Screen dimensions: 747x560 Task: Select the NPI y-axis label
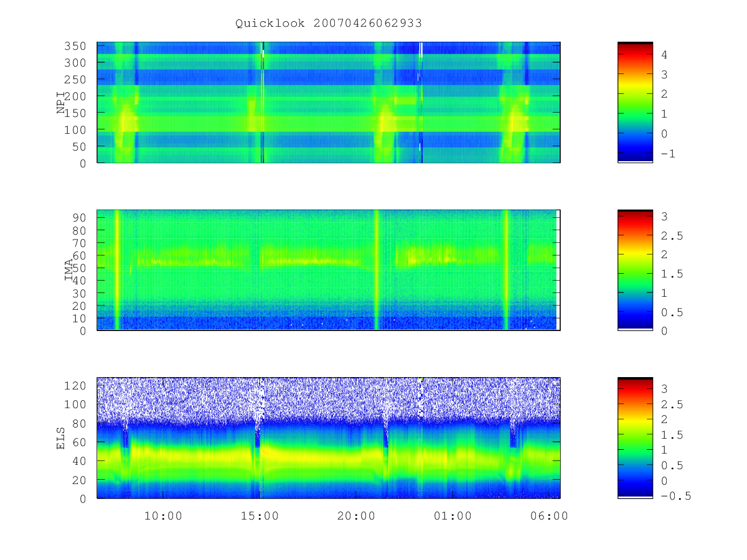tap(61, 102)
